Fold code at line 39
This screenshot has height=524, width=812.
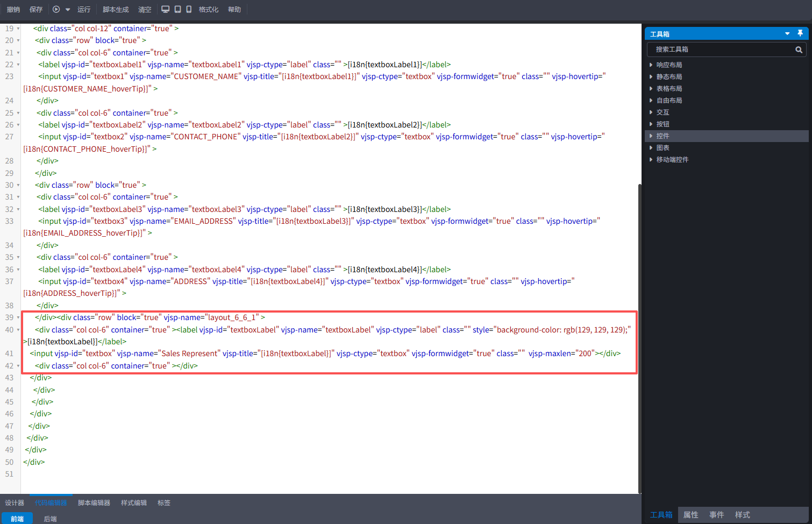[x=18, y=317]
